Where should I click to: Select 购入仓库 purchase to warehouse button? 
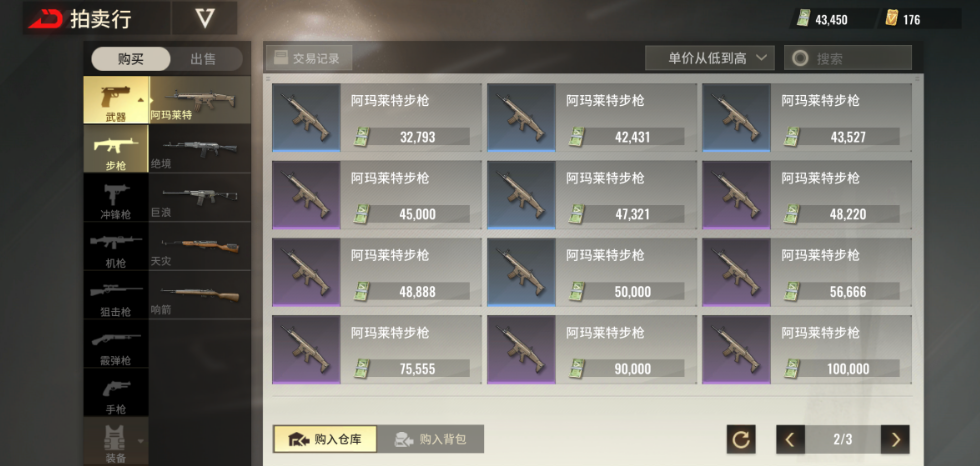[325, 439]
